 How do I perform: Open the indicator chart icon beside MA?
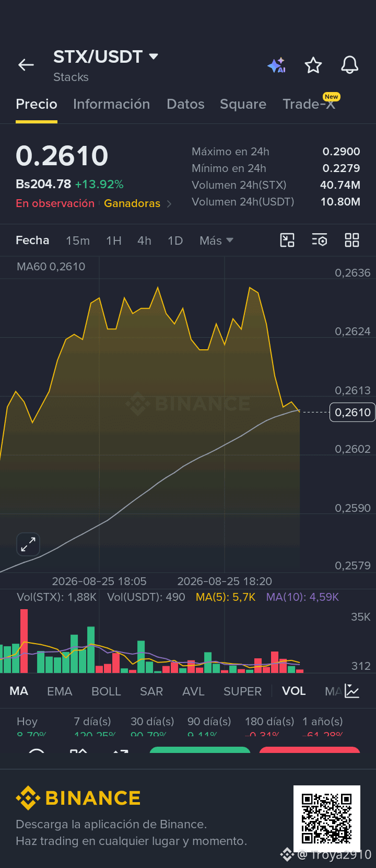[352, 691]
